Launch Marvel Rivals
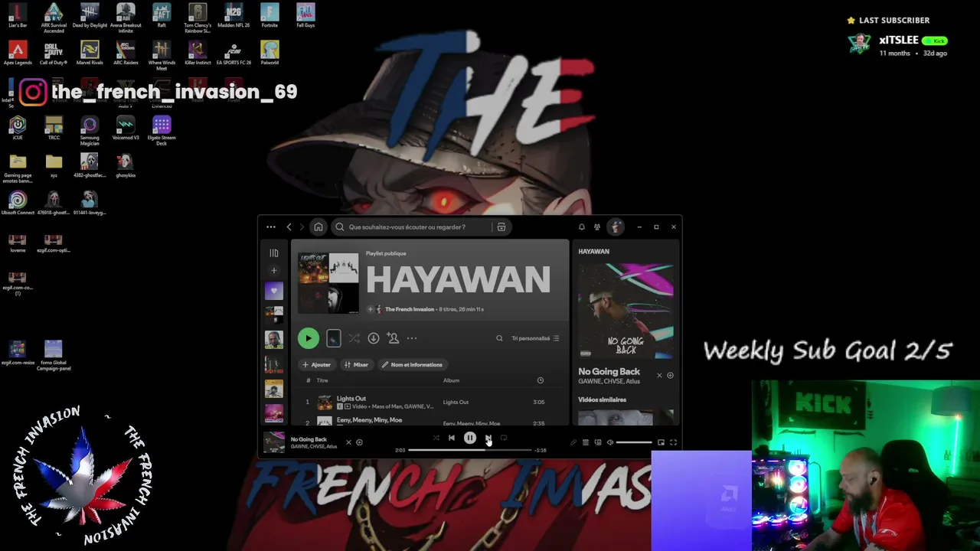 tap(90, 53)
